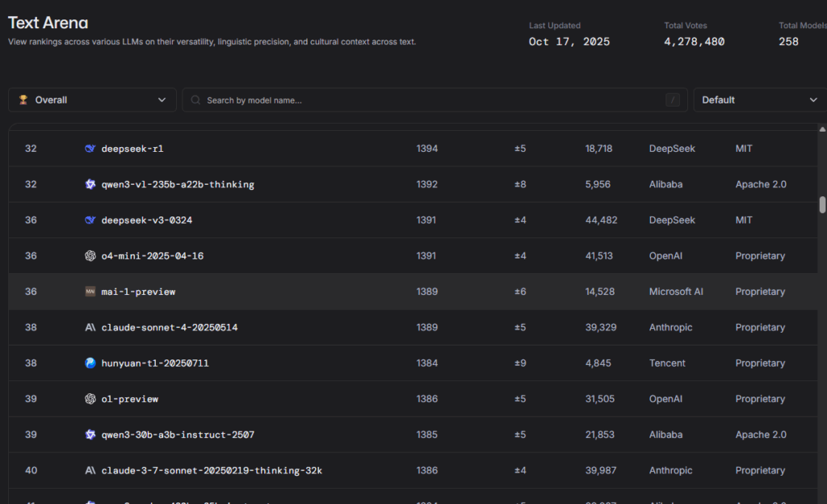Open the claude-3-7-sonnet-20250219-thinking-32k model link

pos(212,470)
